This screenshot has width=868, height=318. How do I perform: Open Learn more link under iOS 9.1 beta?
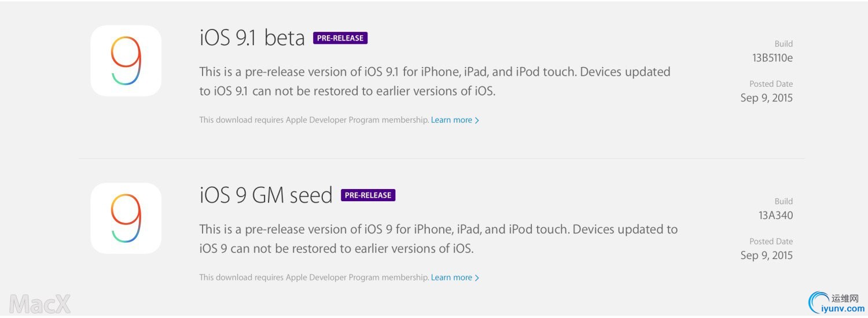[451, 120]
